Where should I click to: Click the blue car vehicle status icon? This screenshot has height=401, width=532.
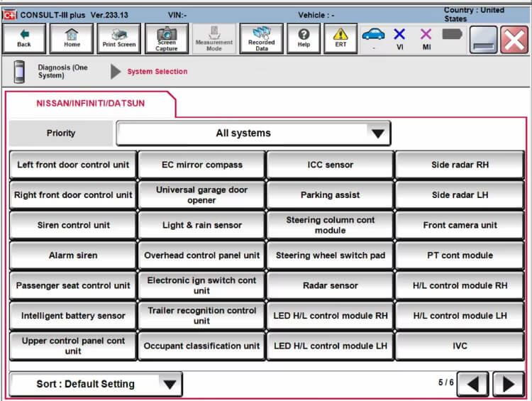(x=373, y=34)
